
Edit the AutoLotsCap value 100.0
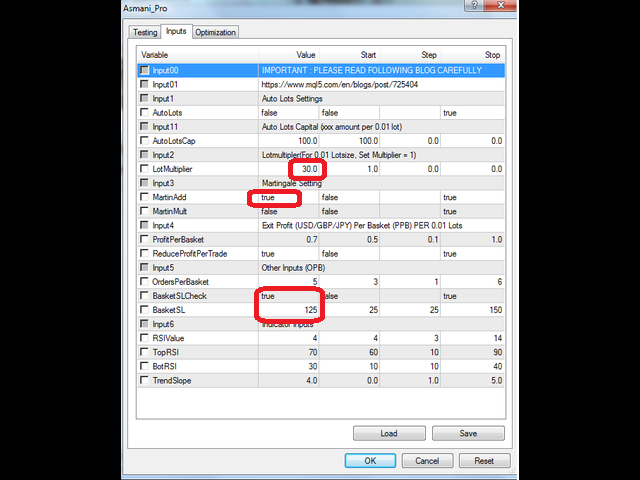coord(289,141)
